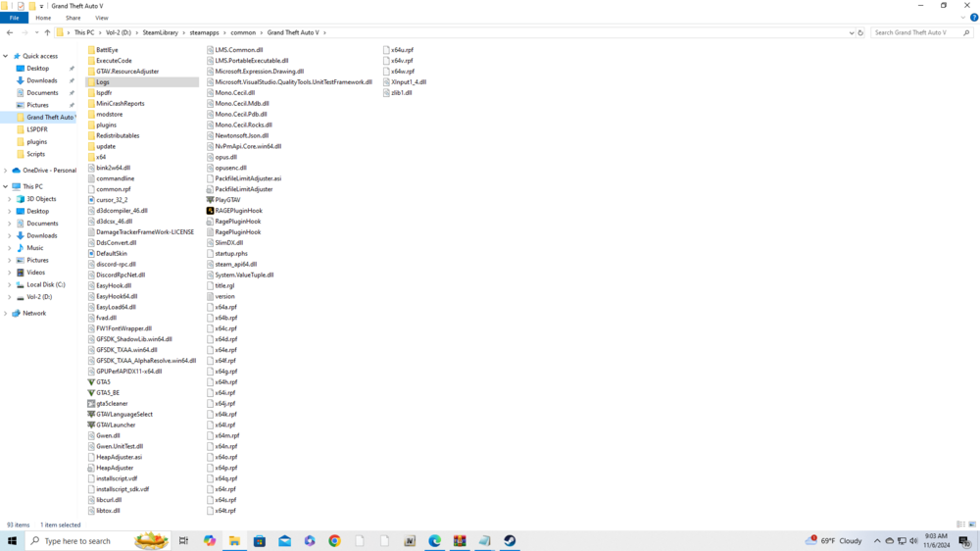Refresh the current folder view

(x=860, y=32)
